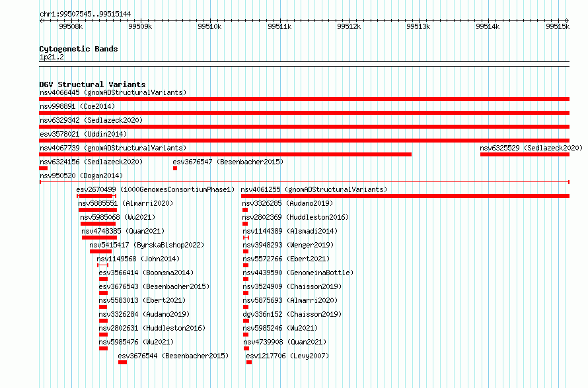588x388 pixels.
Task: Click nsv5885551 (Almarri2020) label
Action: (126, 203)
